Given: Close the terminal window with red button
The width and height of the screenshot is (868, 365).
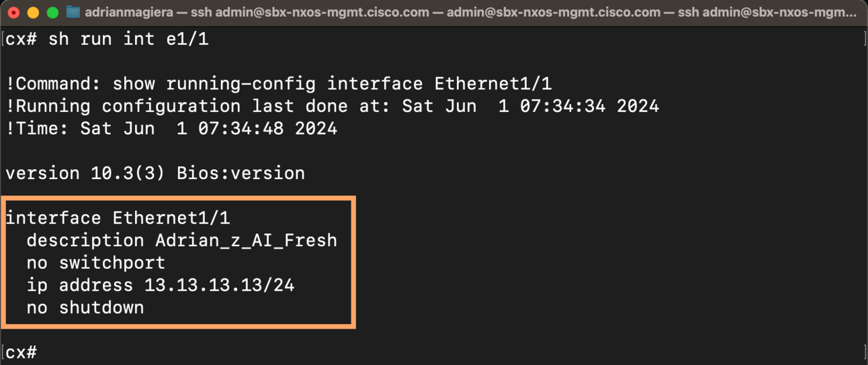Looking at the screenshot, I should [x=13, y=12].
